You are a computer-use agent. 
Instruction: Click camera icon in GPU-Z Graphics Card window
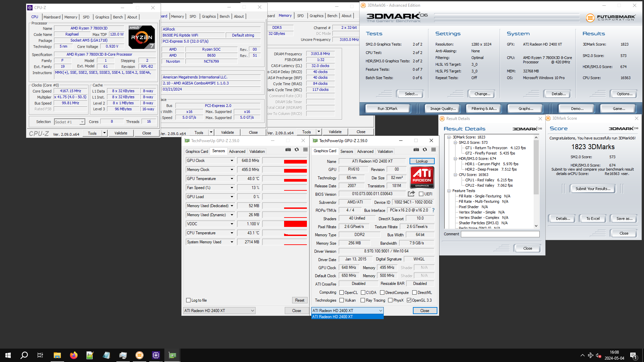click(x=416, y=150)
